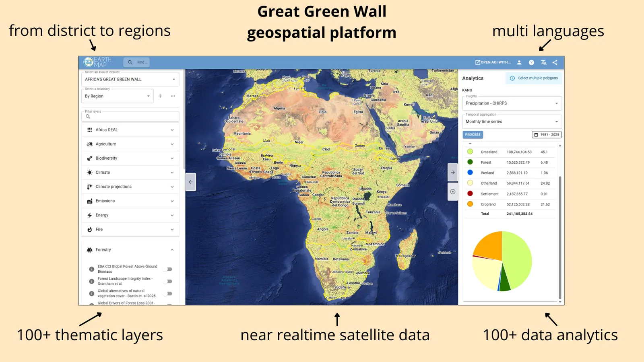Expand the Climate projections category
Screen dimensions: 644x362
coord(131,187)
